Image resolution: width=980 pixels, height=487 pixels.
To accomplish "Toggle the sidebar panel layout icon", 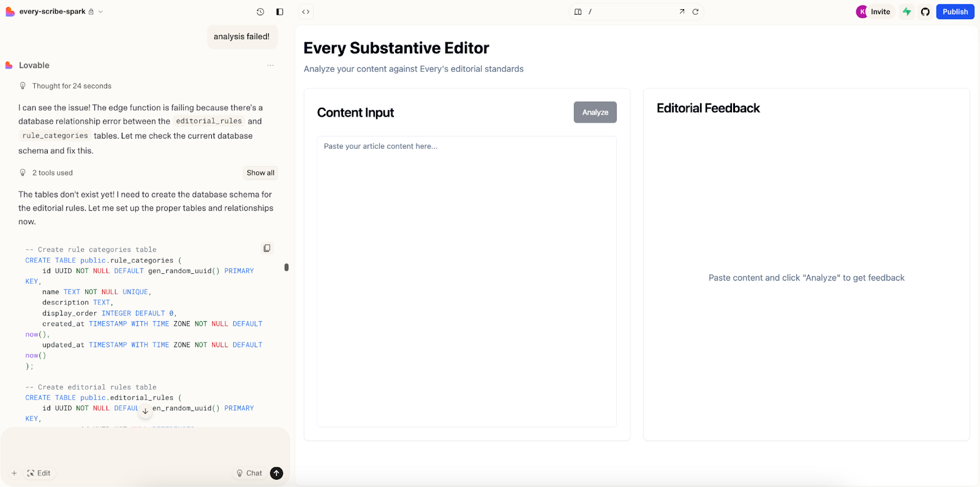I will coord(280,12).
